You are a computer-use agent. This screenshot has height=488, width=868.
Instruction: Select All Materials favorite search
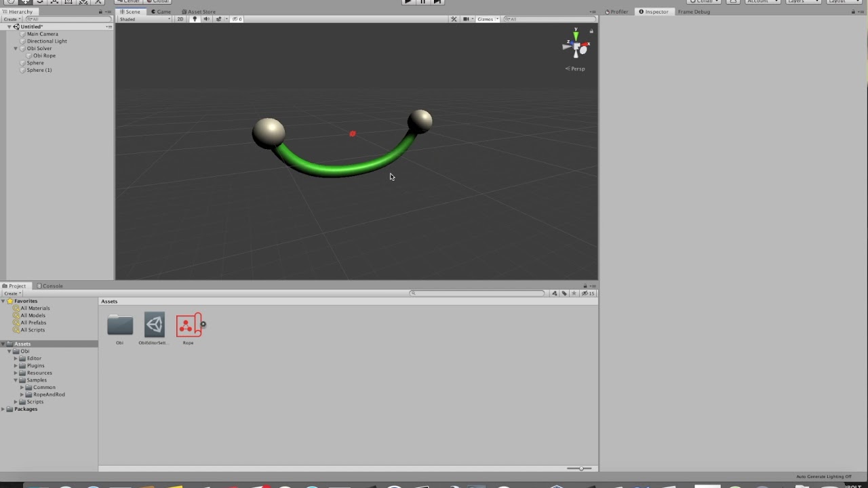35,308
